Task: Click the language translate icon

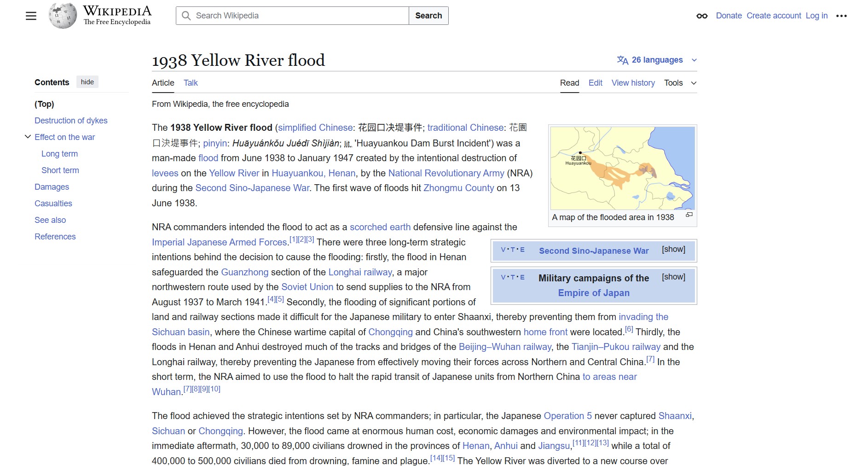Action: click(x=623, y=60)
